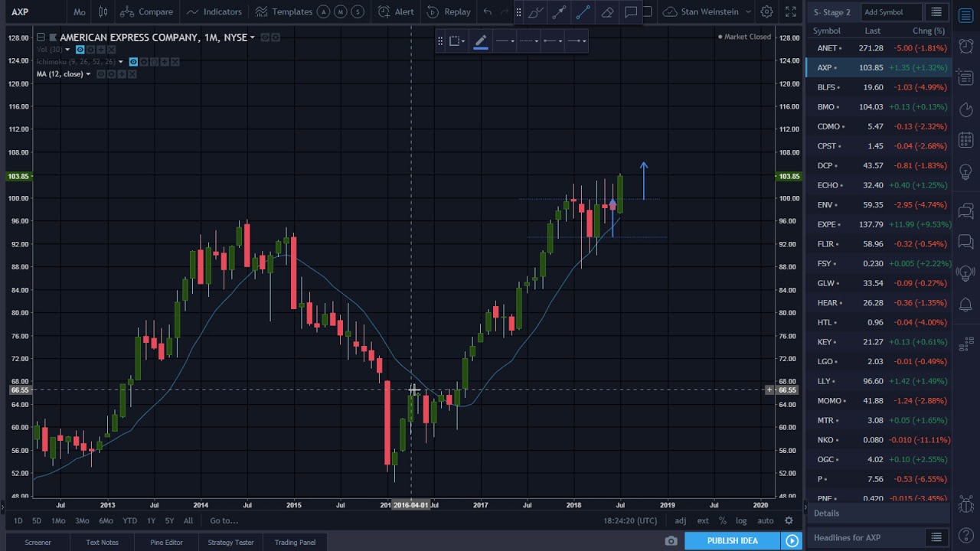Screen dimensions: 980x551
Task: Expand the MA (12, close) dropdown arrow
Action: 88,74
